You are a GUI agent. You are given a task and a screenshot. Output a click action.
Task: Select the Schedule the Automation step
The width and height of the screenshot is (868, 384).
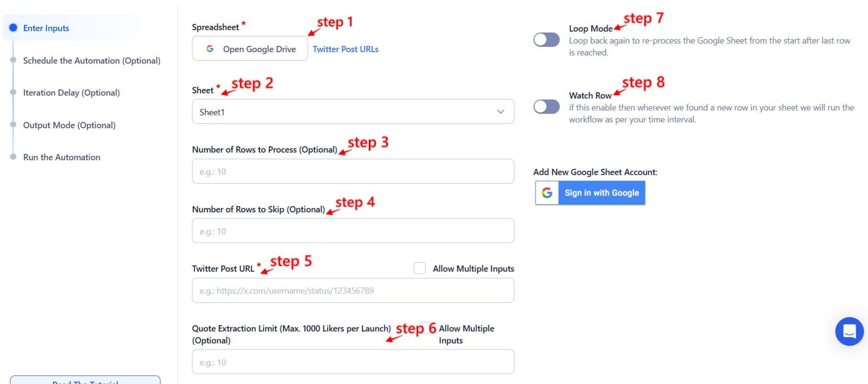91,61
